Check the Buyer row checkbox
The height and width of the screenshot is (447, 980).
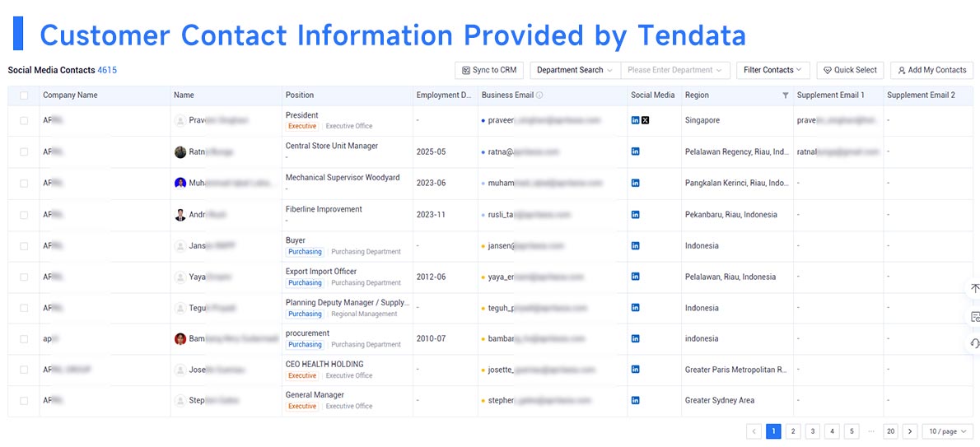point(24,246)
